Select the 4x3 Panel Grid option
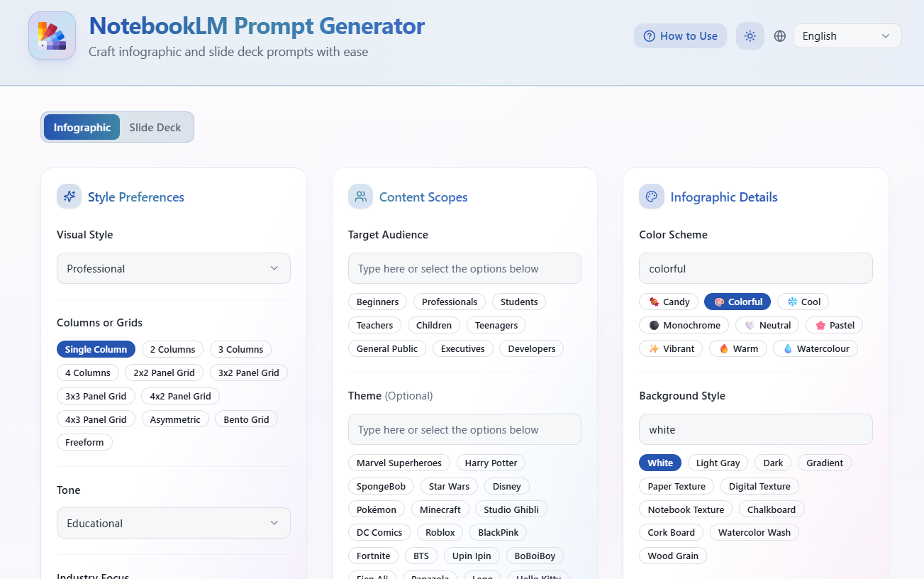Screen dimensions: 924x579 [96, 419]
